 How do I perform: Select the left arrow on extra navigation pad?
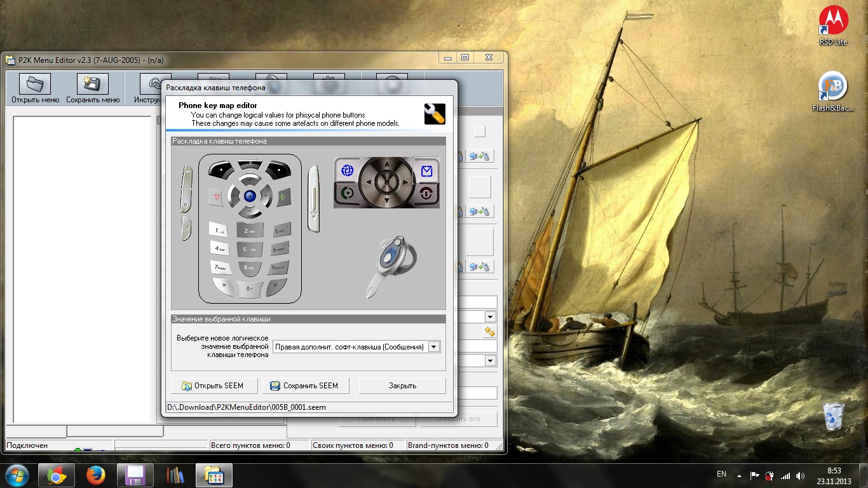pos(369,183)
